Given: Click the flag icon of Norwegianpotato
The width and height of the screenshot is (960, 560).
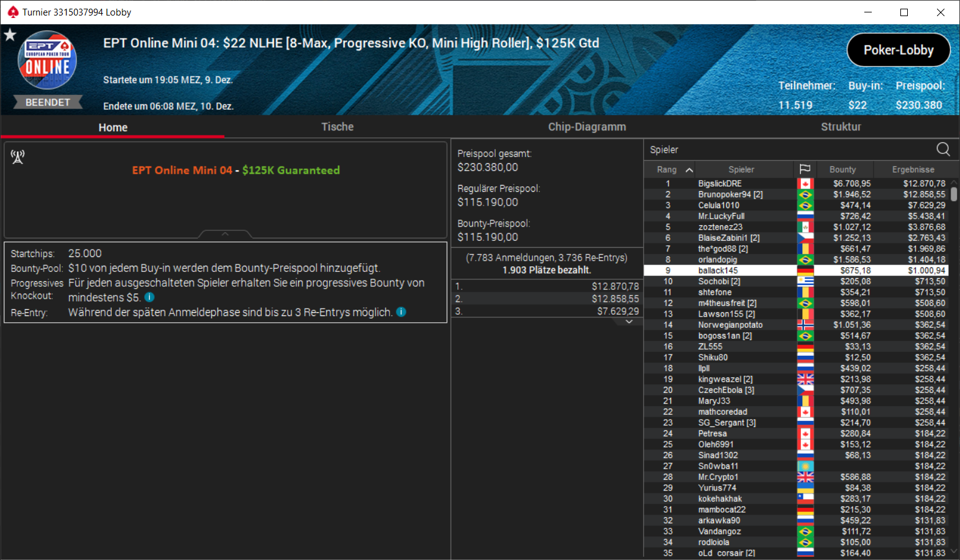Looking at the screenshot, I should coord(805,325).
